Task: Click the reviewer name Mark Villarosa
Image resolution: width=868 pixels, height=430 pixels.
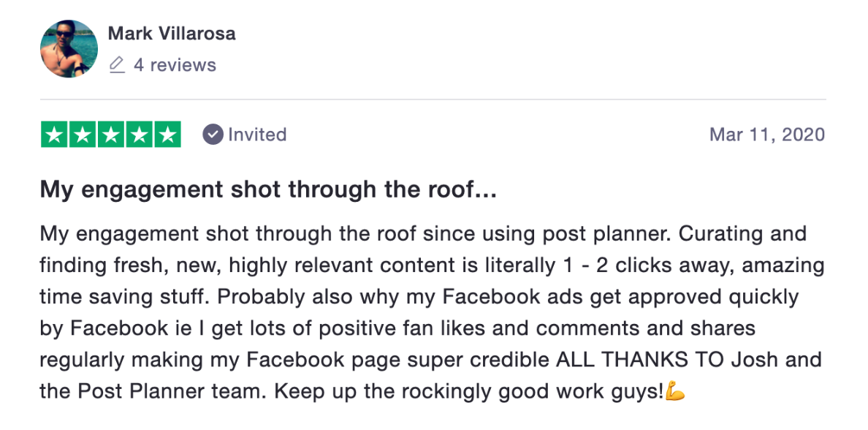Action: pos(172,33)
